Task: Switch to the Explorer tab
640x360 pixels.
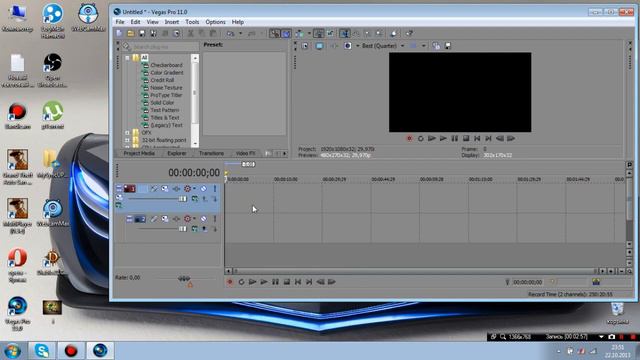Action: click(x=177, y=153)
